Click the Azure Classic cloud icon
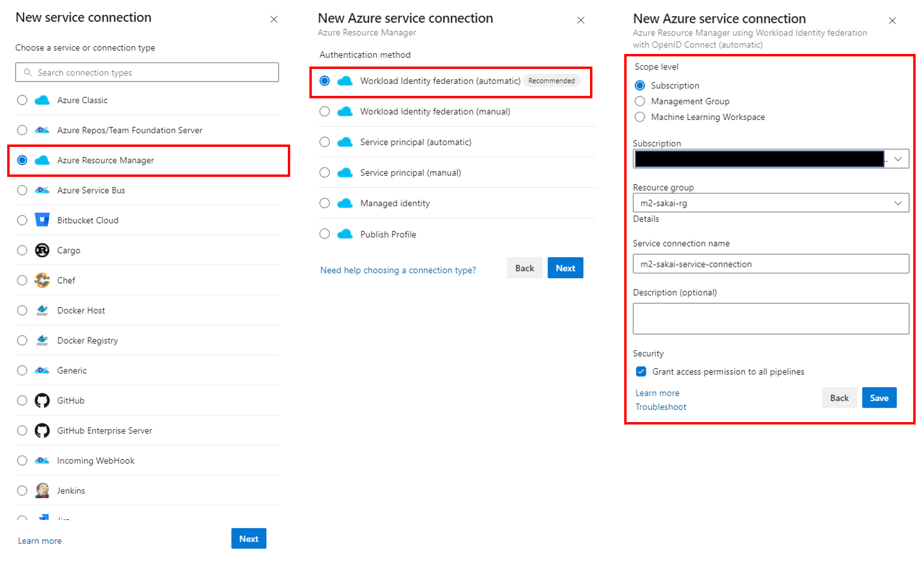Image resolution: width=924 pixels, height=563 pixels. click(x=42, y=100)
